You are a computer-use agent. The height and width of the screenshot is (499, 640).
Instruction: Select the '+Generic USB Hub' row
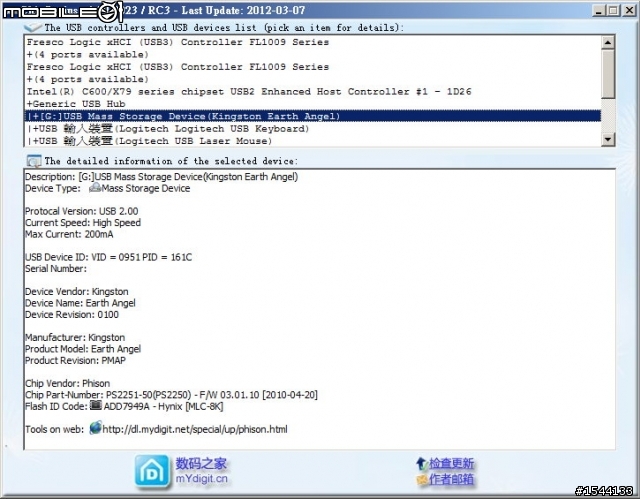click(x=313, y=104)
